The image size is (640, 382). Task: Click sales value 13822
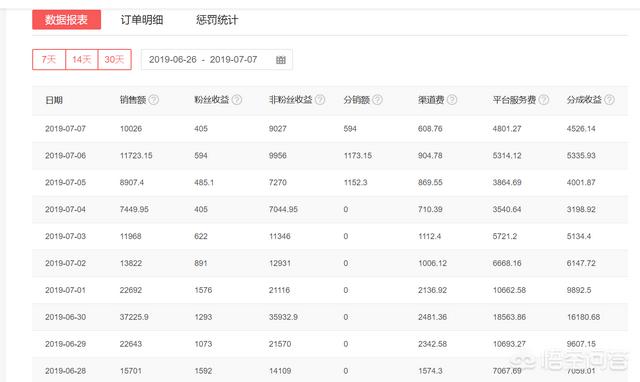[x=131, y=263]
